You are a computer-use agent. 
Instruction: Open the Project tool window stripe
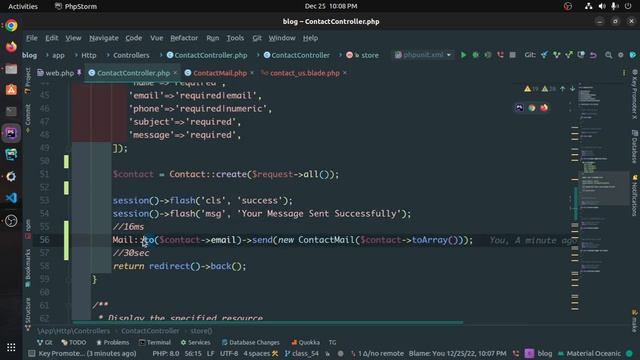[x=28, y=81]
